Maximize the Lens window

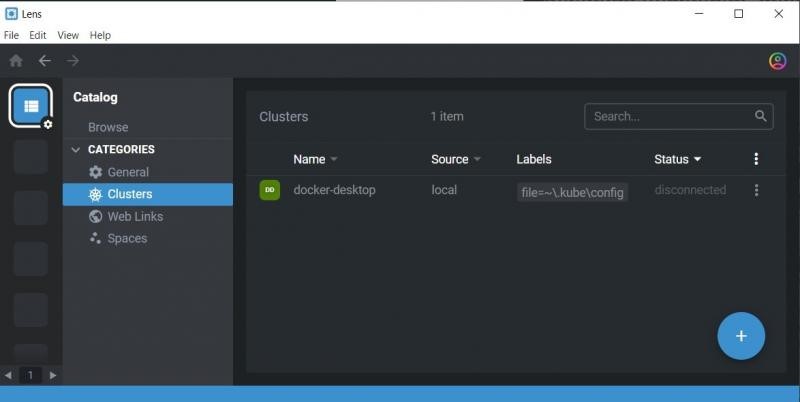[x=738, y=14]
